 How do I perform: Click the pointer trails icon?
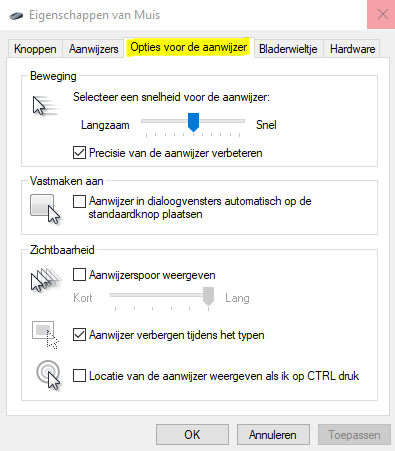46,280
